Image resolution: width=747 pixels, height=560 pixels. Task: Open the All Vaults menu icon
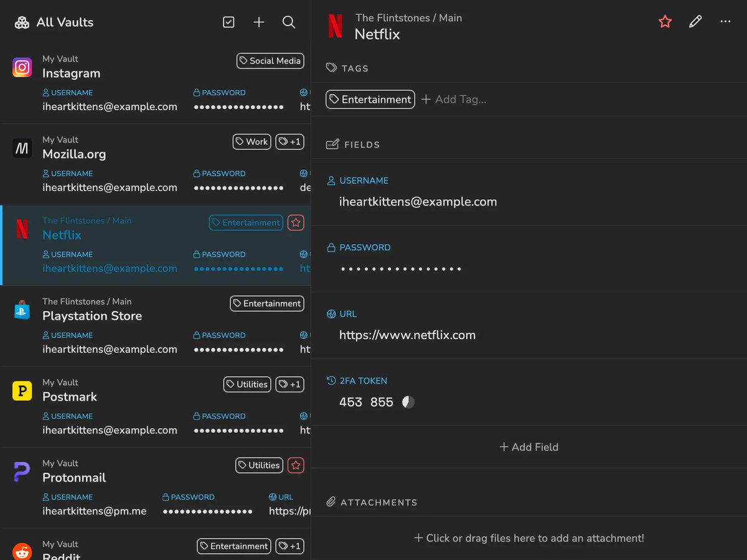pyautogui.click(x=22, y=22)
